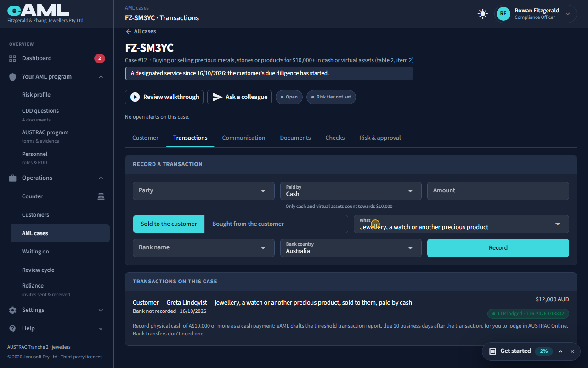Switch to the Customer tab

point(145,138)
